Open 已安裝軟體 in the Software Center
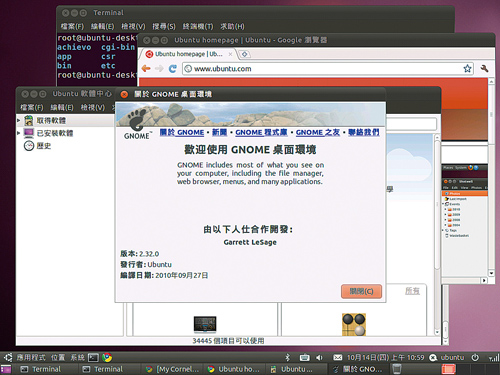Screen dimensions: 500x375 55,133
